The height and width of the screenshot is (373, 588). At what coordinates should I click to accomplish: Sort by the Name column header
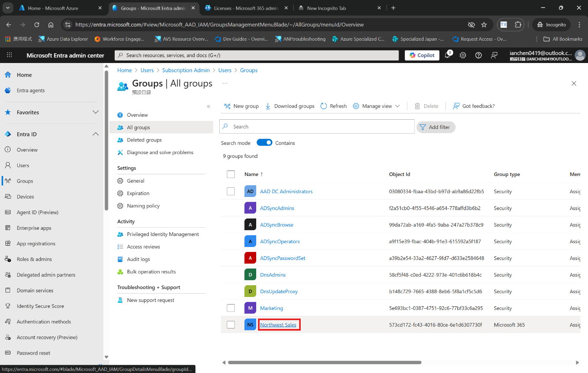[x=254, y=174]
